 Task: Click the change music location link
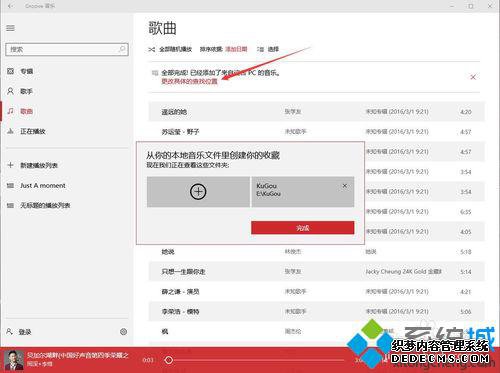[189, 81]
